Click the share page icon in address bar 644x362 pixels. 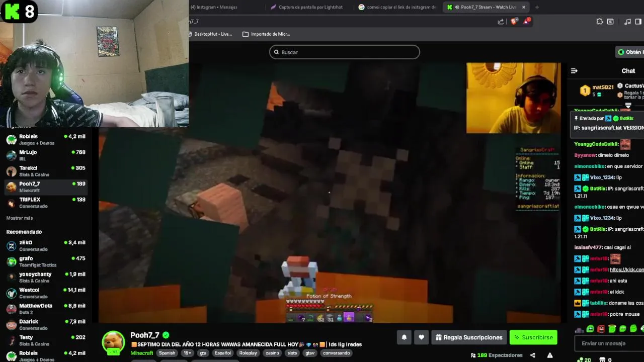(x=501, y=22)
